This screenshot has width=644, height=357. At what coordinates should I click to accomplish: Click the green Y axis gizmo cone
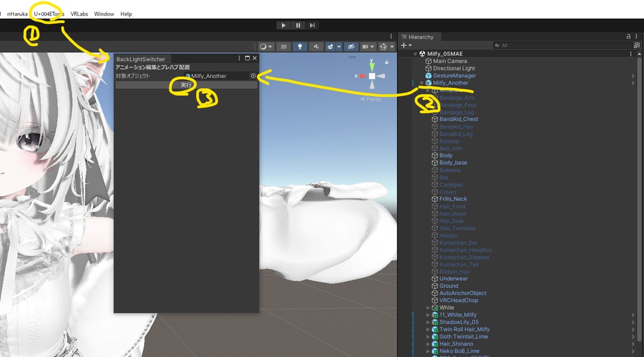(x=372, y=65)
